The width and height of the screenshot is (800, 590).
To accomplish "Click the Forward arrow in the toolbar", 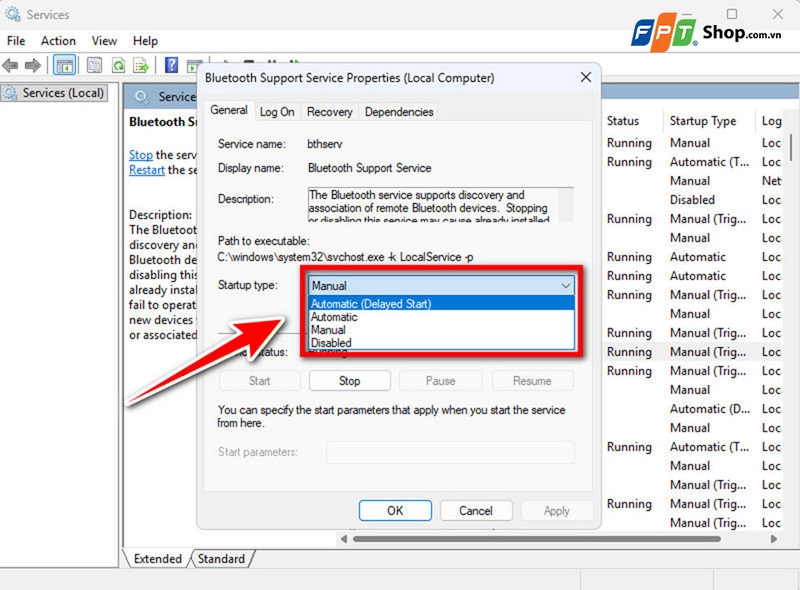I will pyautogui.click(x=33, y=65).
